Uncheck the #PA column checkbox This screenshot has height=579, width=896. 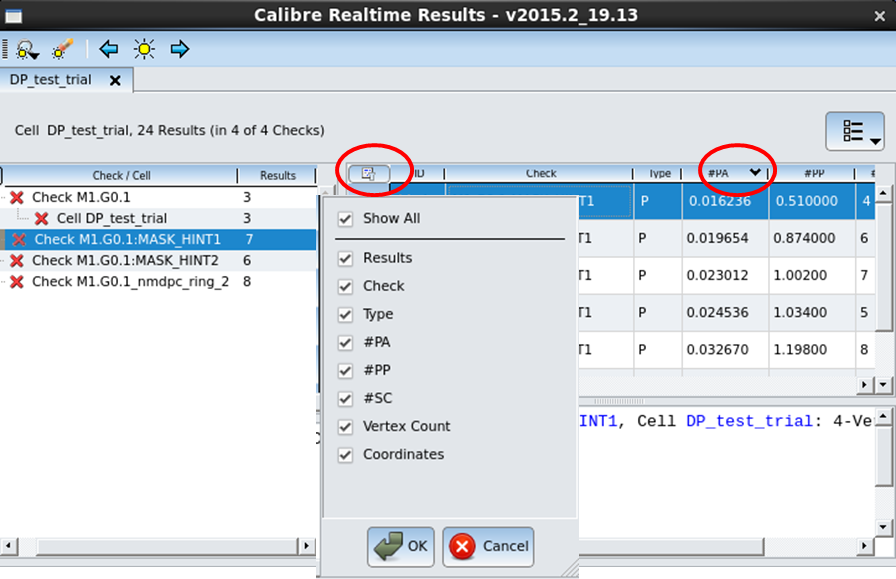click(345, 342)
